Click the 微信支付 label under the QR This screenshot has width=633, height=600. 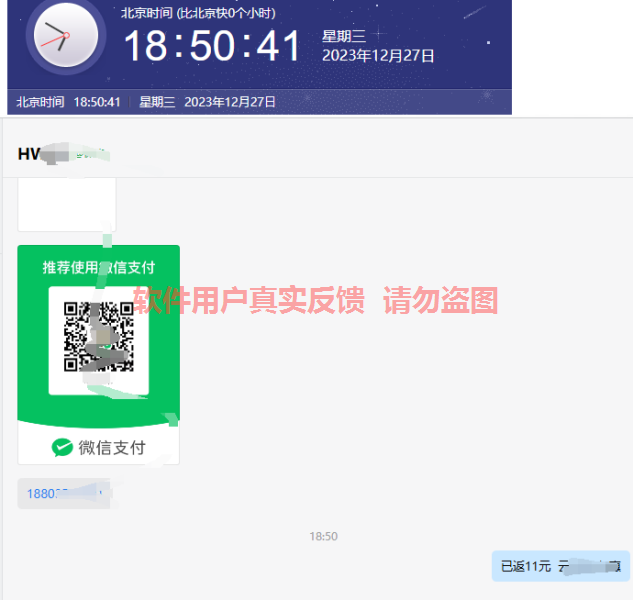[111, 448]
